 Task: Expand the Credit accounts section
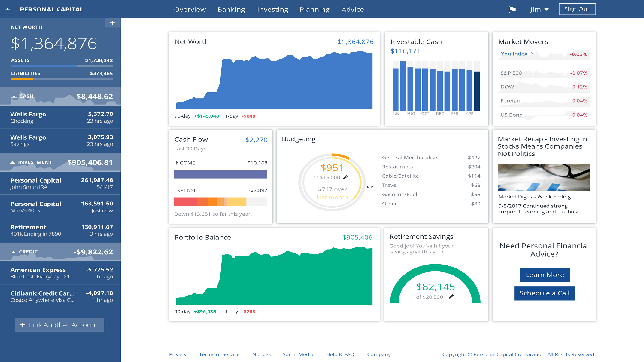pyautogui.click(x=13, y=251)
